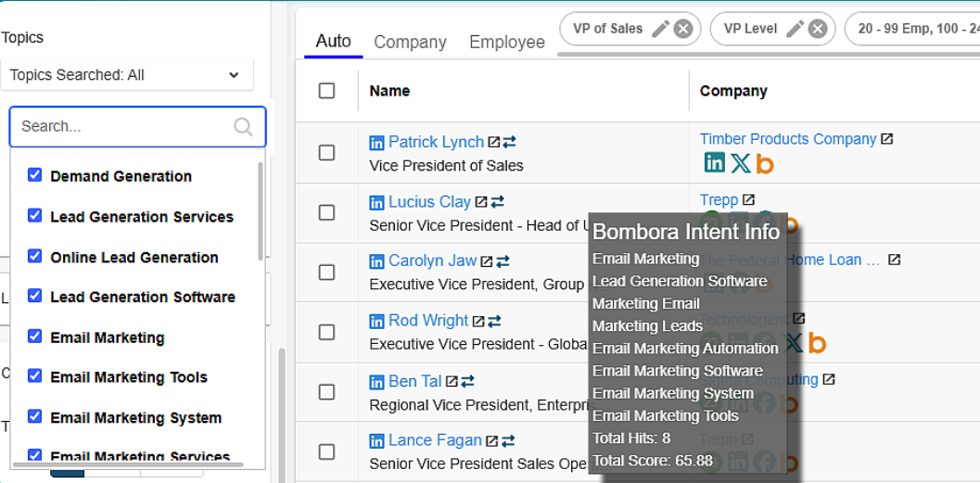The height and width of the screenshot is (483, 980).
Task: Remove the VP of Sales filter chip
Action: (x=683, y=29)
